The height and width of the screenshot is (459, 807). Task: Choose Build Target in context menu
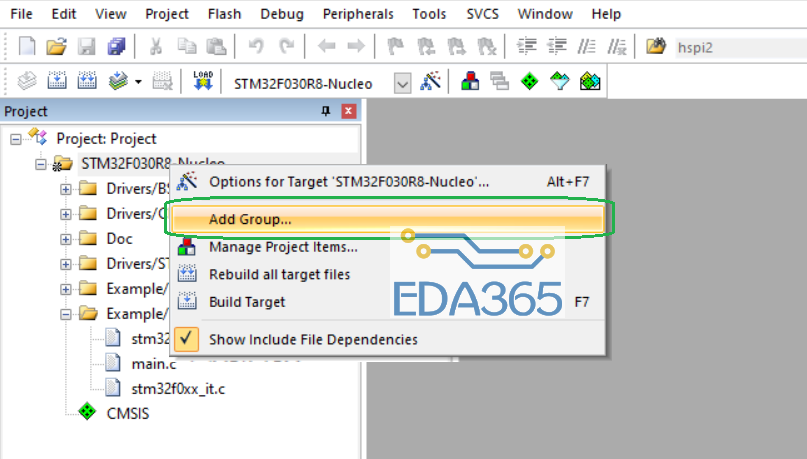tap(388, 302)
